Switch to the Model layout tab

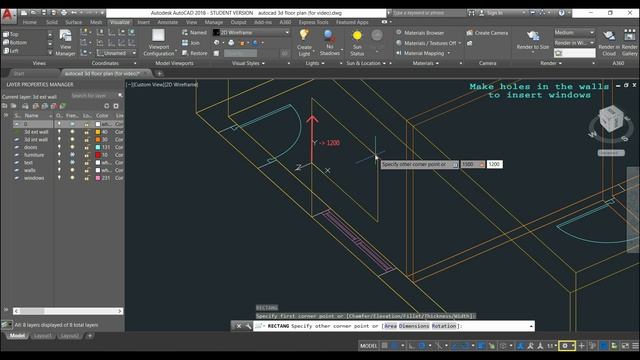click(x=17, y=336)
